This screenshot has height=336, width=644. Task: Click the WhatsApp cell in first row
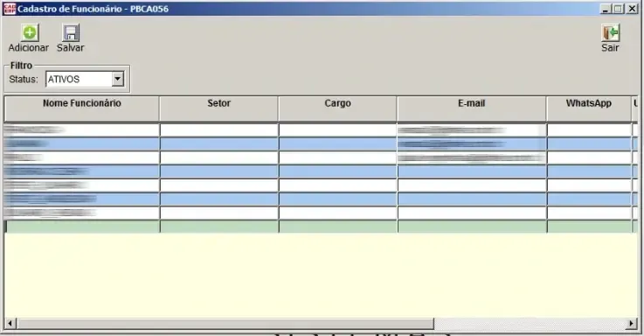[589, 130]
